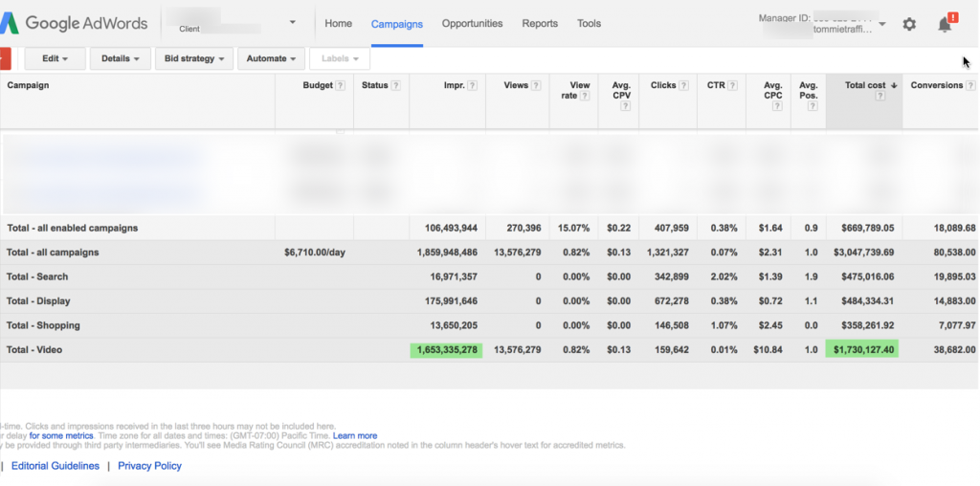The height and width of the screenshot is (486, 980).
Task: Click the 'for some metrics' link
Action: coord(61,435)
